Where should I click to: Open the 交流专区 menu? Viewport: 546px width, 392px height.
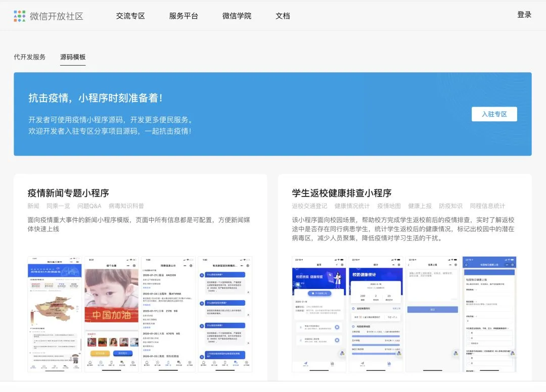pos(130,16)
